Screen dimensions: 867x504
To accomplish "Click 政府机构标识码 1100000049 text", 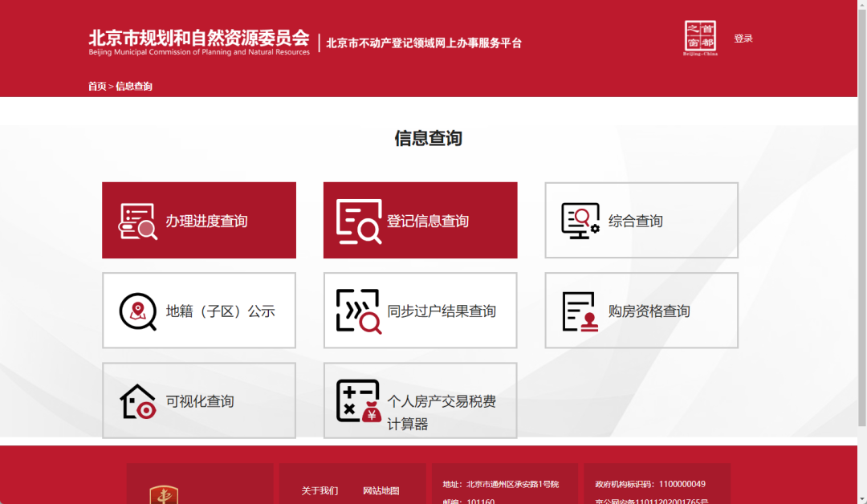I will pyautogui.click(x=650, y=484).
